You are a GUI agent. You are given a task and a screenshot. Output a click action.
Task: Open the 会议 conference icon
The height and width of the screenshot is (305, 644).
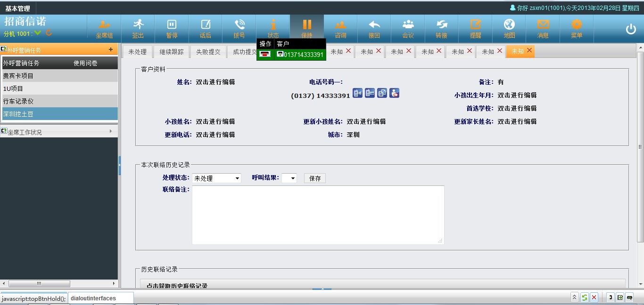point(408,28)
